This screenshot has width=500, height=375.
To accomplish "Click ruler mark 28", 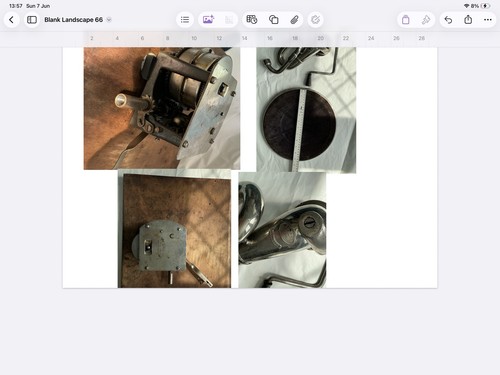I will [422, 38].
